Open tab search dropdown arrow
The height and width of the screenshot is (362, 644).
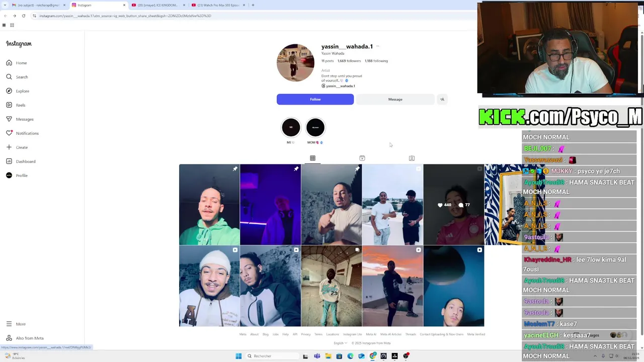coord(4,5)
